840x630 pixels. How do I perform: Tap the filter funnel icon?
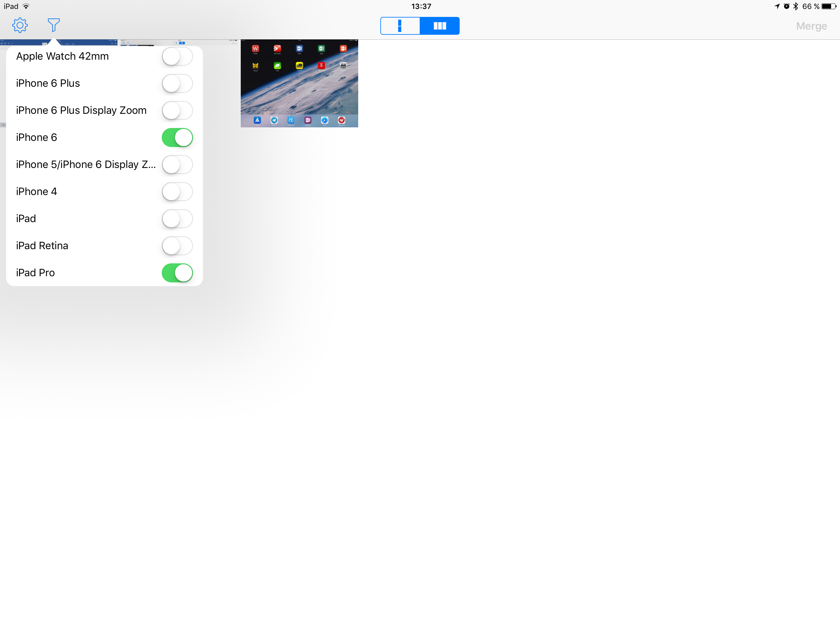point(53,26)
